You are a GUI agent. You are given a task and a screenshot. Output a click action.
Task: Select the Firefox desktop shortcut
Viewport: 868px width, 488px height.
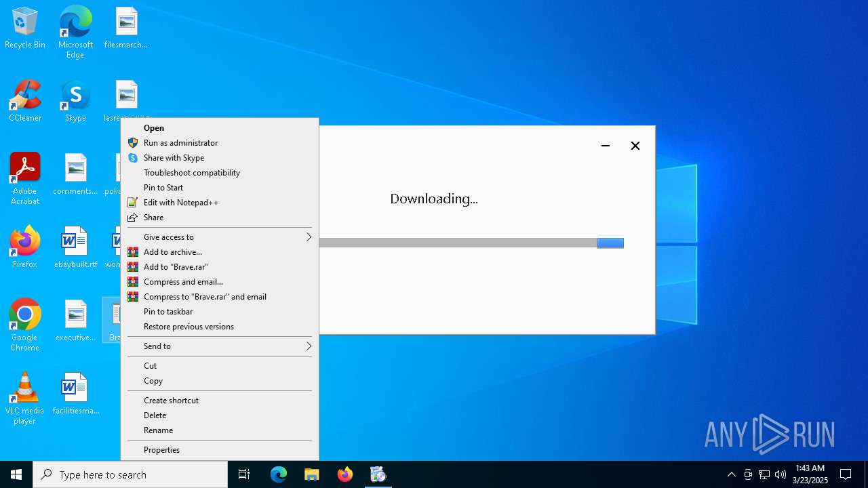25,248
